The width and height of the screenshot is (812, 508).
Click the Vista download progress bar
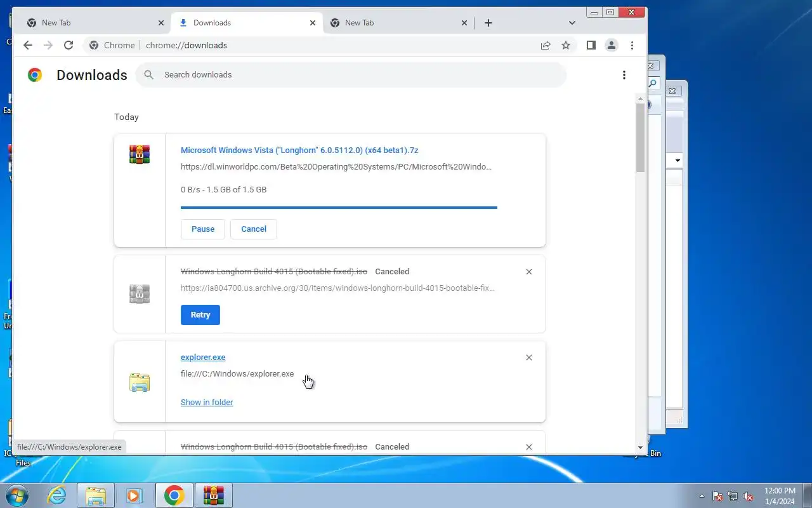coord(339,208)
